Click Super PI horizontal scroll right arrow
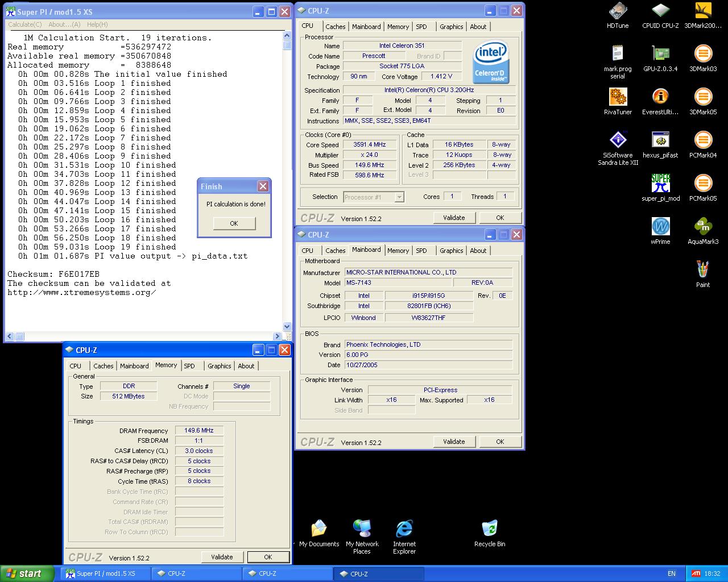This screenshot has width=728, height=582. [278, 336]
